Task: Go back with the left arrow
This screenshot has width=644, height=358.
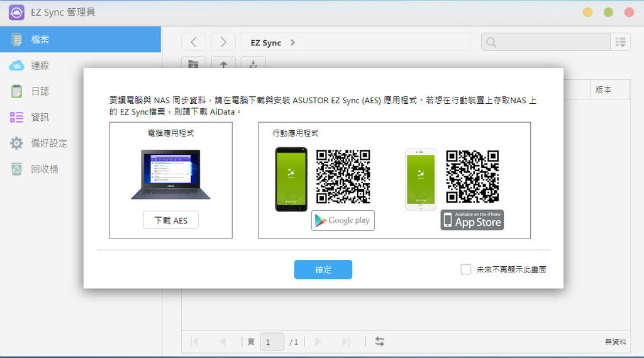Action: [x=194, y=42]
